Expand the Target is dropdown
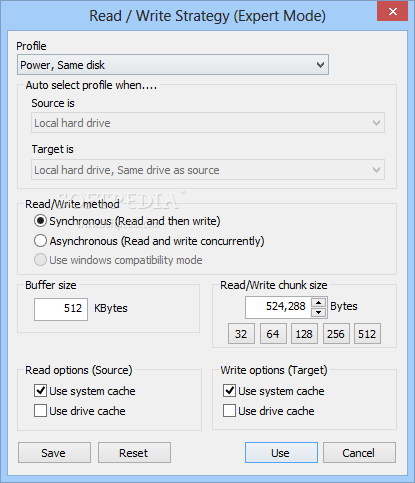 (208, 170)
